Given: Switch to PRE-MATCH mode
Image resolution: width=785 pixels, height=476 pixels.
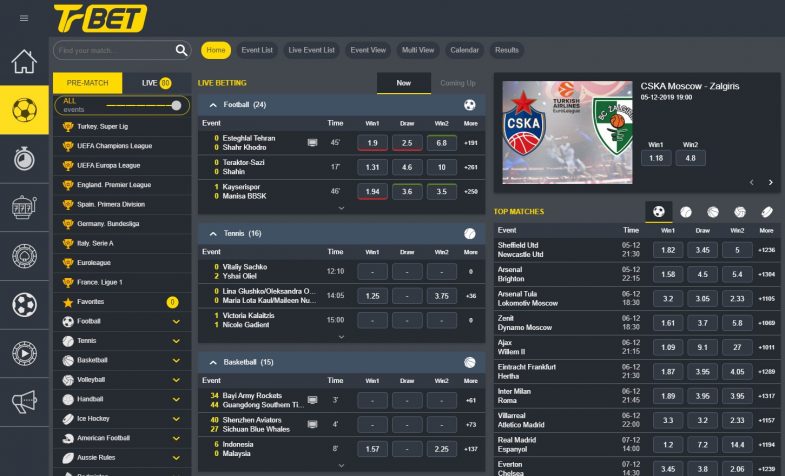Looking at the screenshot, I should tap(87, 83).
